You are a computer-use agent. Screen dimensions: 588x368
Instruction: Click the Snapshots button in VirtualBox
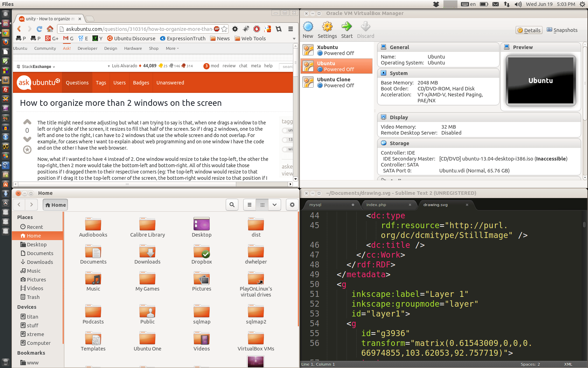pos(562,30)
